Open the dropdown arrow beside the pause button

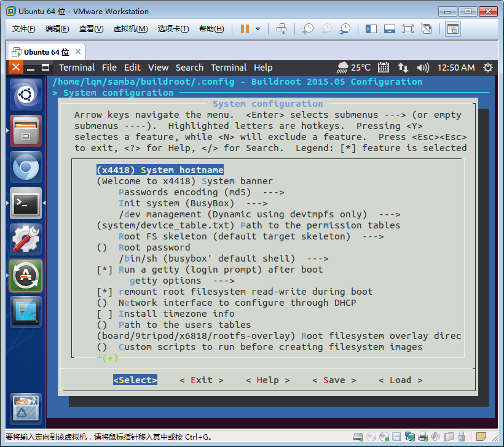[258, 29]
